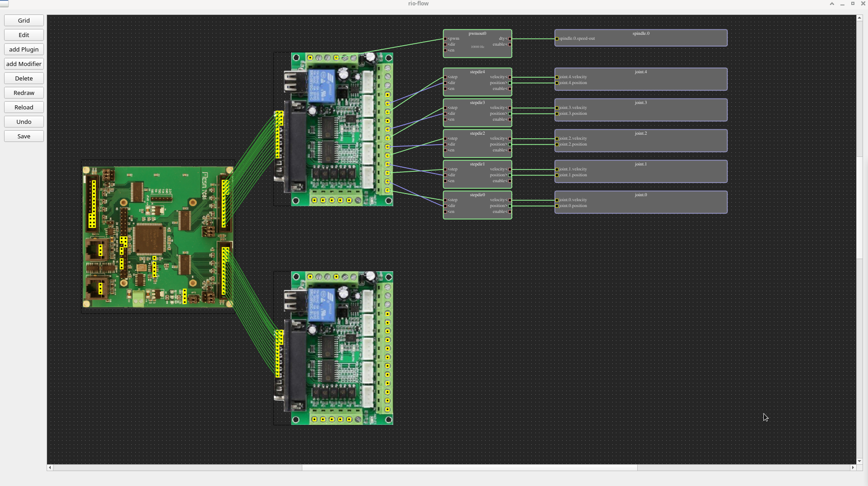The width and height of the screenshot is (868, 486).
Task: Reload the configuration
Action: pos(24,107)
